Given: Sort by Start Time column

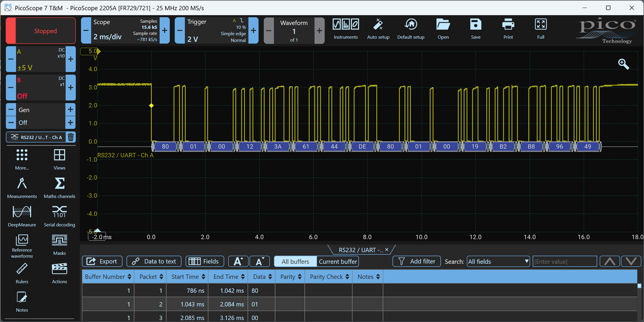Looking at the screenshot, I should click(x=187, y=277).
